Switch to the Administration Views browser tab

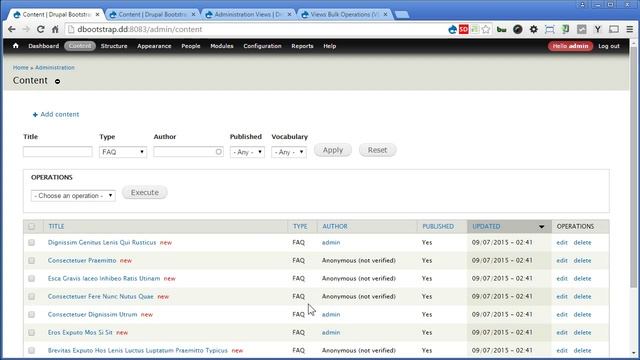point(248,14)
